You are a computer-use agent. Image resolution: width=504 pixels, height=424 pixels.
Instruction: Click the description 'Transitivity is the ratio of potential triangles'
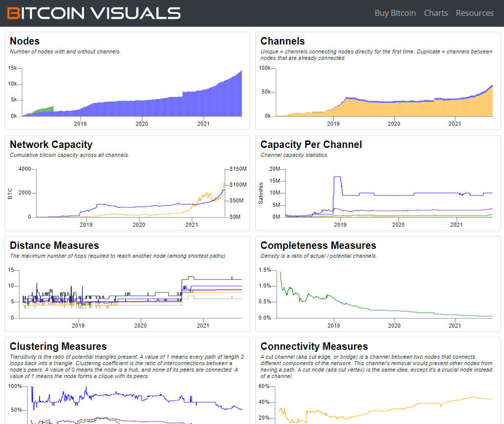(x=127, y=367)
